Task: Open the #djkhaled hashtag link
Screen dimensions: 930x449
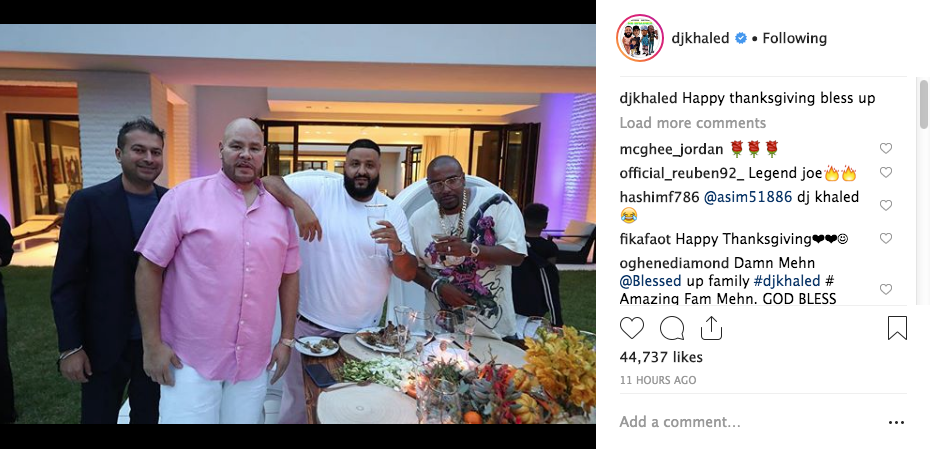Action: [x=786, y=281]
